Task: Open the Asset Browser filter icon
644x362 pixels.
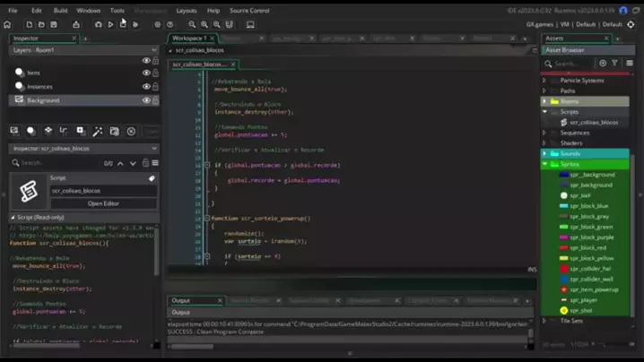Action: coord(614,64)
